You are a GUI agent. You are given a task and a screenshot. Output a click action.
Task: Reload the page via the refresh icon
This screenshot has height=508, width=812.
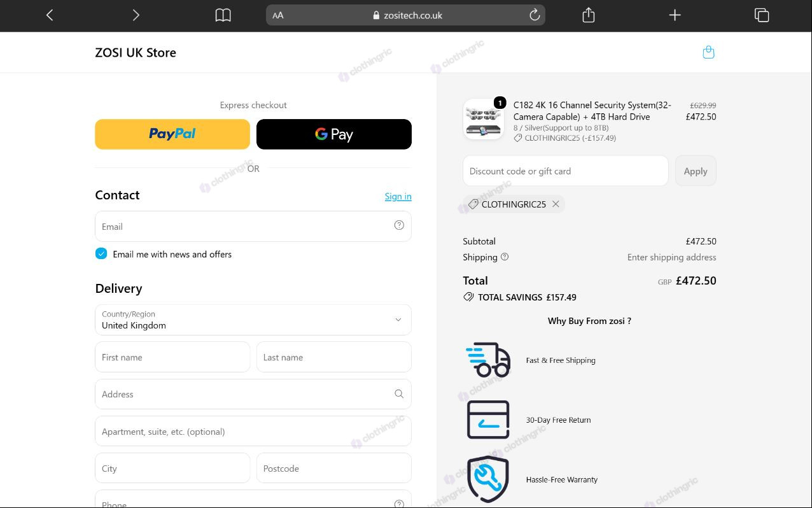(535, 15)
